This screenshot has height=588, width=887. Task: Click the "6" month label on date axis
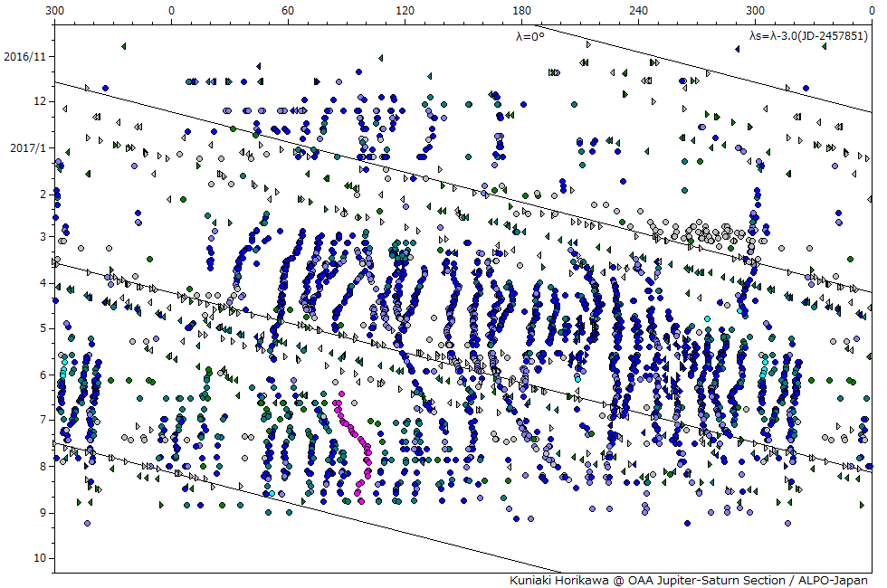(43, 375)
